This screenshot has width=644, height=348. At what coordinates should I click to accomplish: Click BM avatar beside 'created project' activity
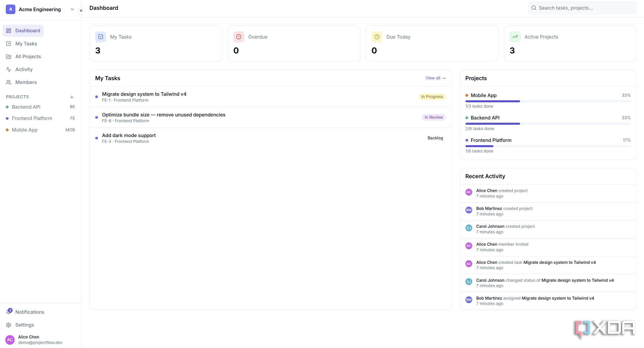pyautogui.click(x=469, y=210)
